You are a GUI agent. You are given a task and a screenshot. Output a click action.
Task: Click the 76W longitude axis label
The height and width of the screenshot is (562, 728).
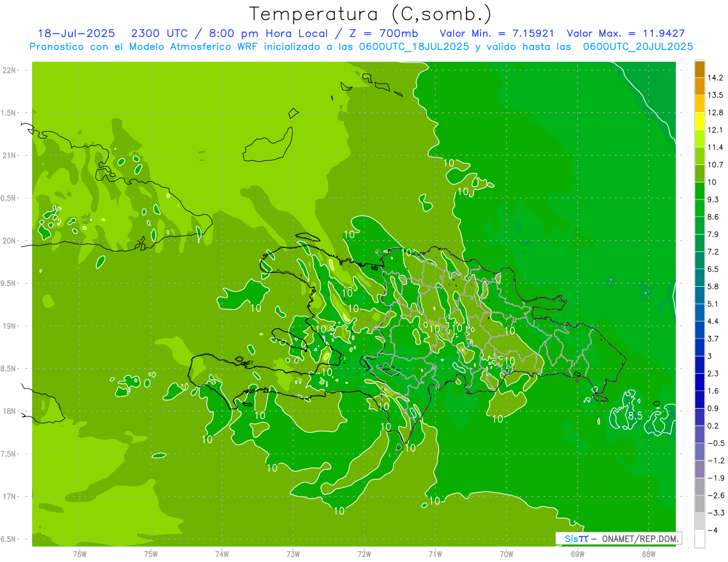[x=79, y=554]
